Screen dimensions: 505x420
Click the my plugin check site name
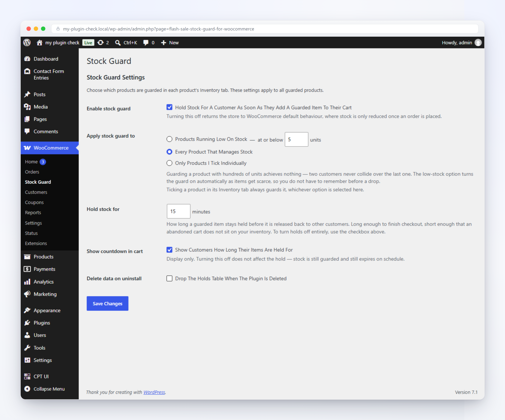(x=62, y=43)
